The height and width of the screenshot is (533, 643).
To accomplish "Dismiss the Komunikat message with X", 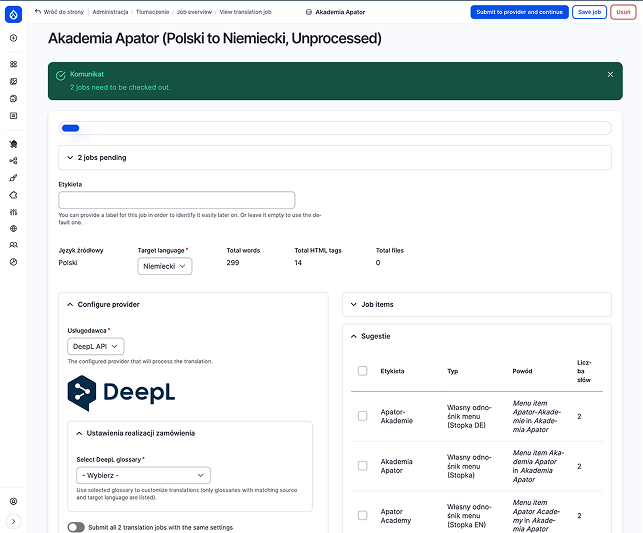I will coord(610,75).
